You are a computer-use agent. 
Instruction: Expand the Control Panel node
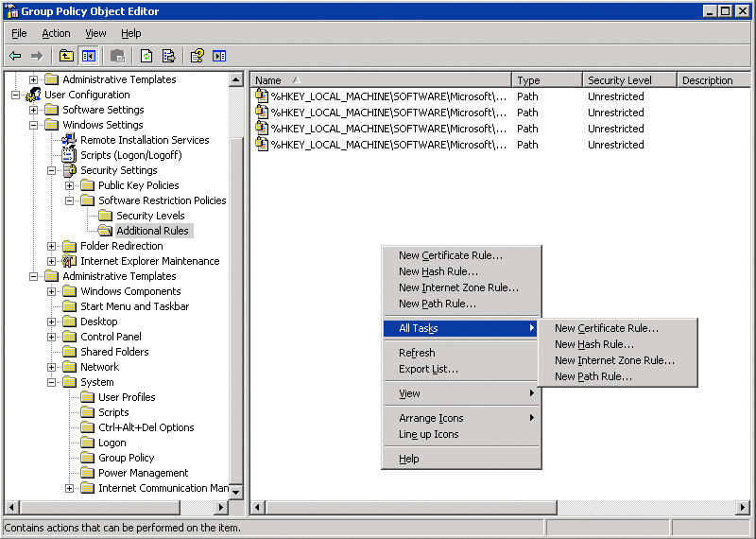coord(51,337)
